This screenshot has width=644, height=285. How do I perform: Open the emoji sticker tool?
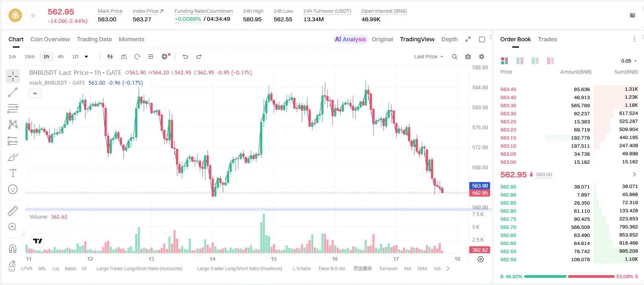tap(13, 189)
